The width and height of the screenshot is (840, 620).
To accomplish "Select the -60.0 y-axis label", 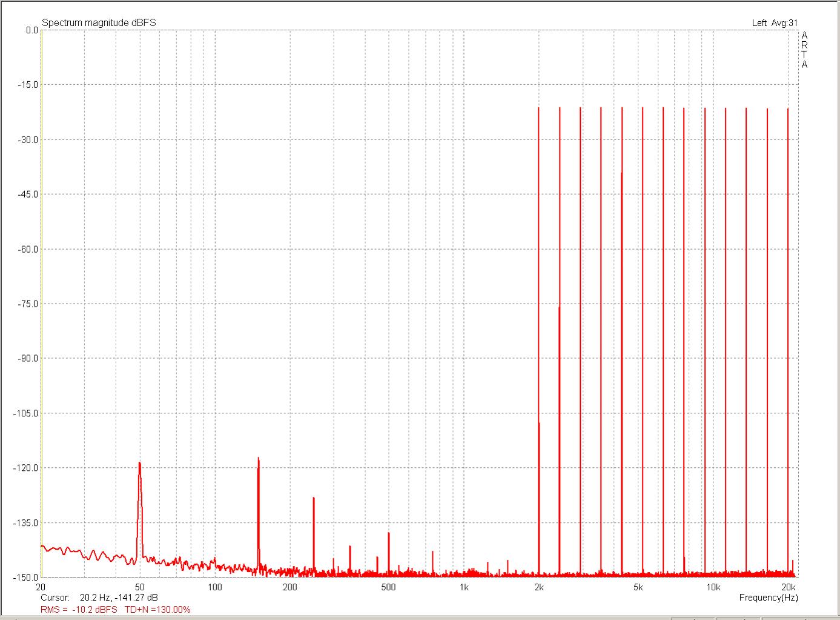I will 27,249.
